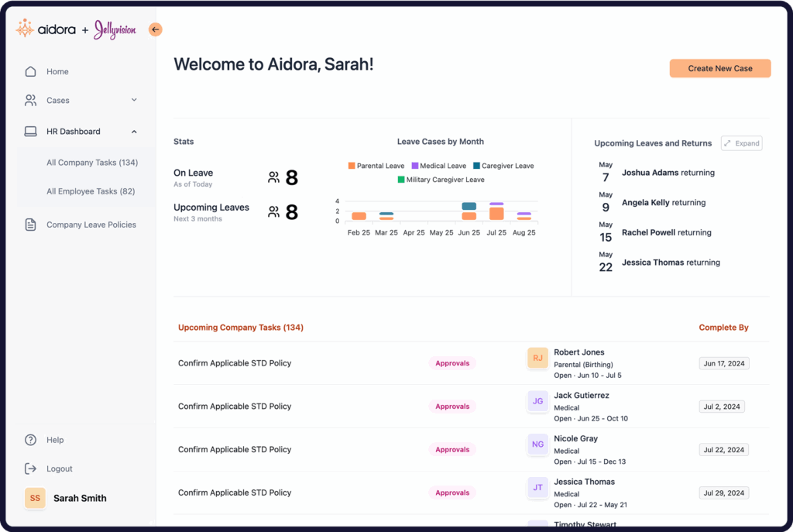The height and width of the screenshot is (532, 793).
Task: Click the Create New Case button
Action: (719, 68)
